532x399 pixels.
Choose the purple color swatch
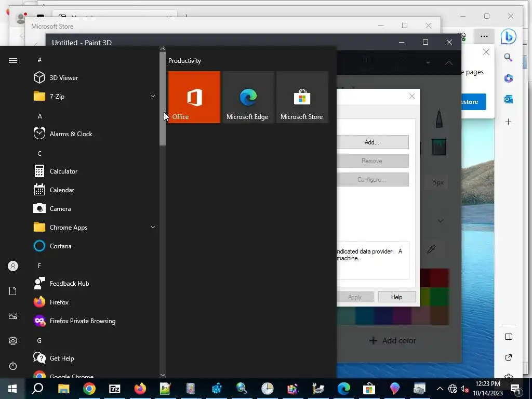click(403, 315)
